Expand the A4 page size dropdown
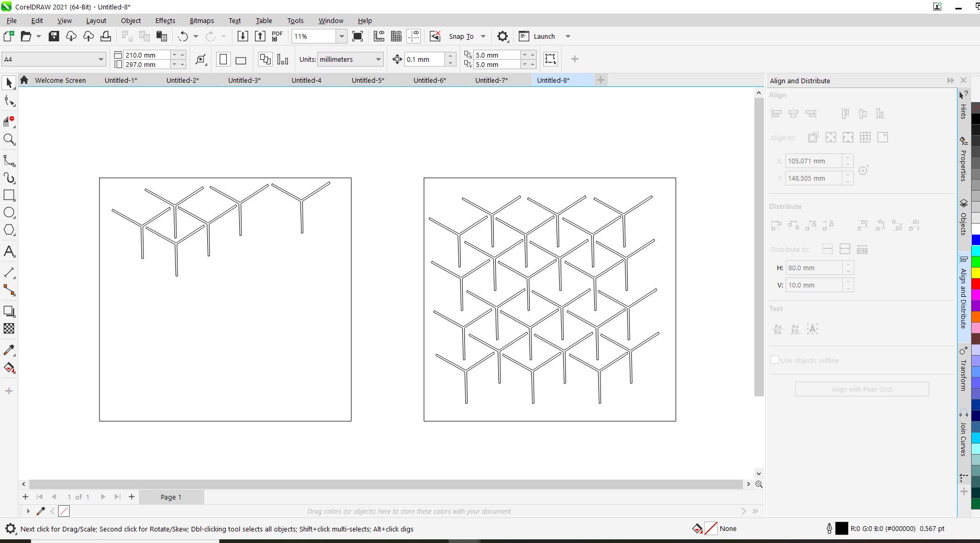Viewport: 980px width, 543px height. pos(101,60)
